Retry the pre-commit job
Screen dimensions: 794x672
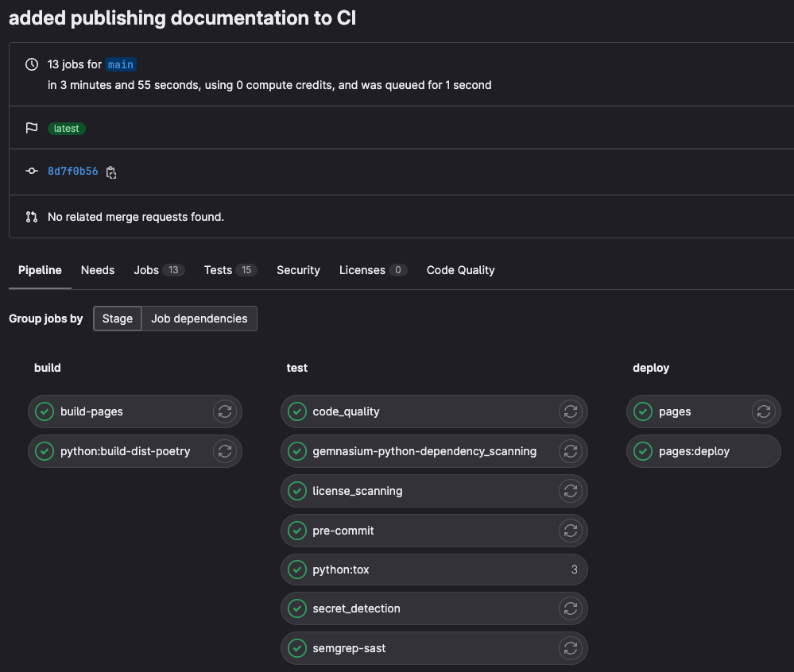[570, 531]
